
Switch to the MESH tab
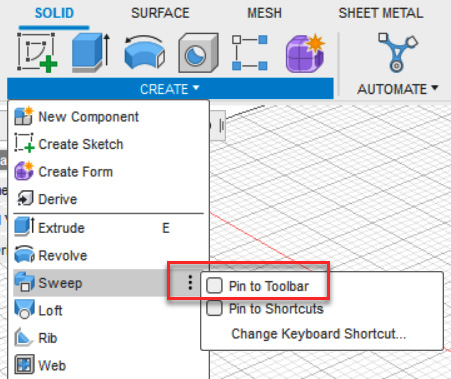(264, 13)
